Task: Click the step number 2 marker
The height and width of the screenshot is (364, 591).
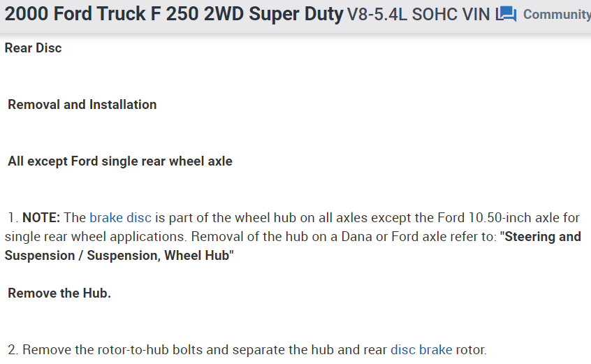Action: click(13, 349)
